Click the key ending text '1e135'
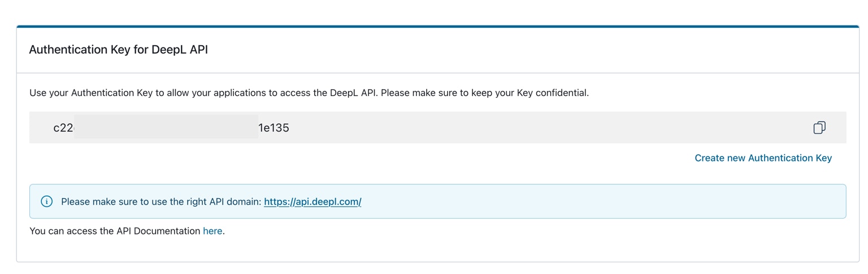Viewport: 868px width, 274px height. (274, 128)
